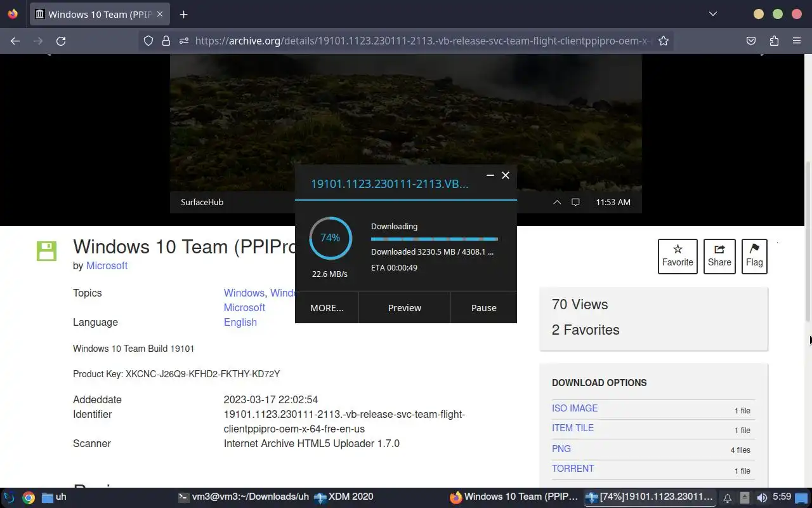Go forward in the browser
Image resolution: width=812 pixels, height=508 pixels.
[38, 41]
